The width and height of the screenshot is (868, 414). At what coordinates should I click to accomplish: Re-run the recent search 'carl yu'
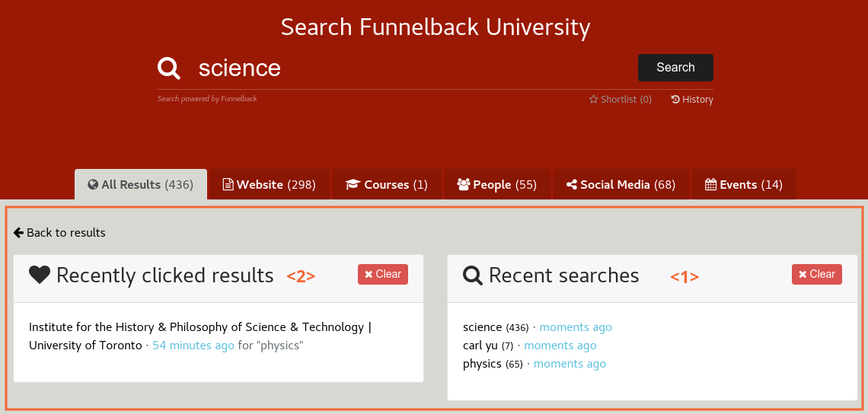click(480, 346)
